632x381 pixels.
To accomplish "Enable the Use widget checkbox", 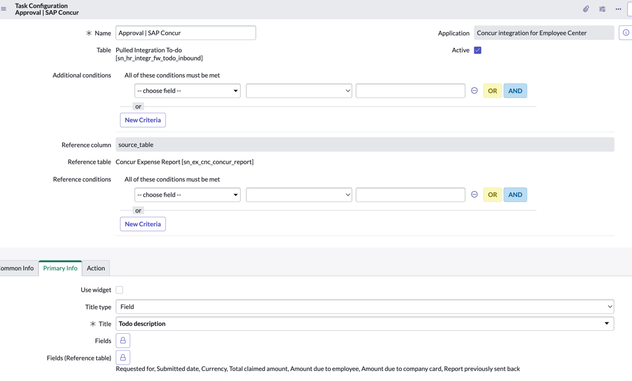I will pyautogui.click(x=119, y=290).
